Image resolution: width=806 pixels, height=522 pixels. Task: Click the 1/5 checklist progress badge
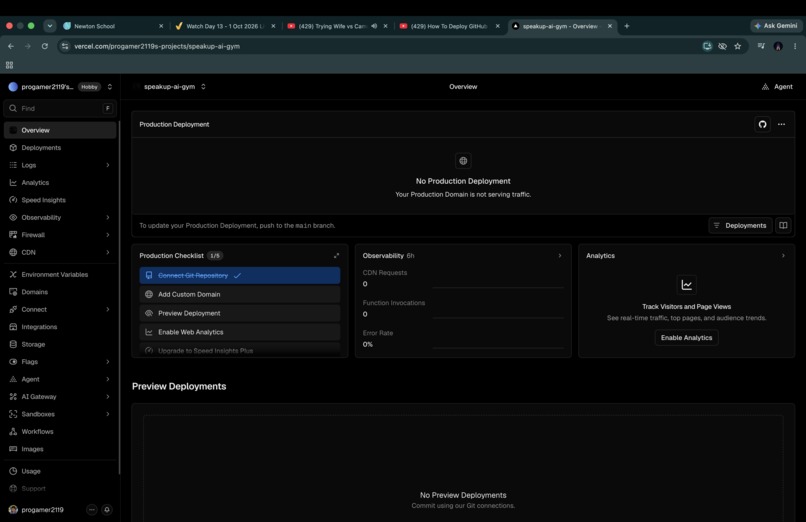(x=215, y=255)
